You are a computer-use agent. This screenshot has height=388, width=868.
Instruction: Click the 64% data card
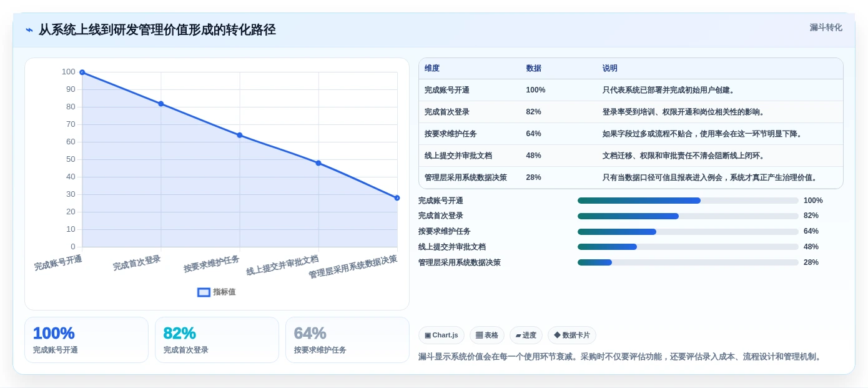click(x=347, y=340)
